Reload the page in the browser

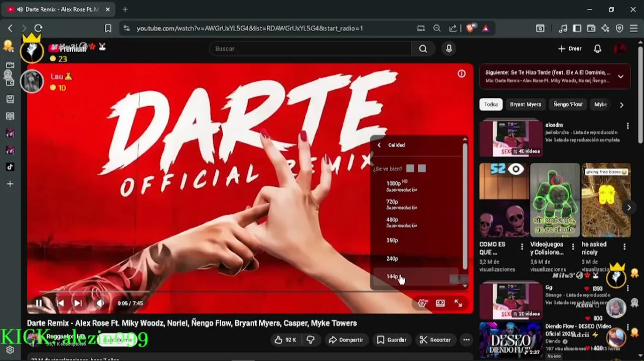tap(38, 28)
